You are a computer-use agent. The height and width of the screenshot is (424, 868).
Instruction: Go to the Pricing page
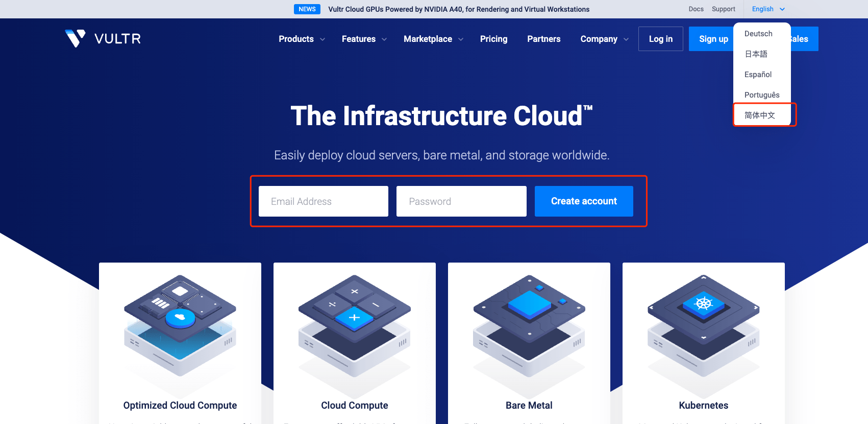coord(493,39)
